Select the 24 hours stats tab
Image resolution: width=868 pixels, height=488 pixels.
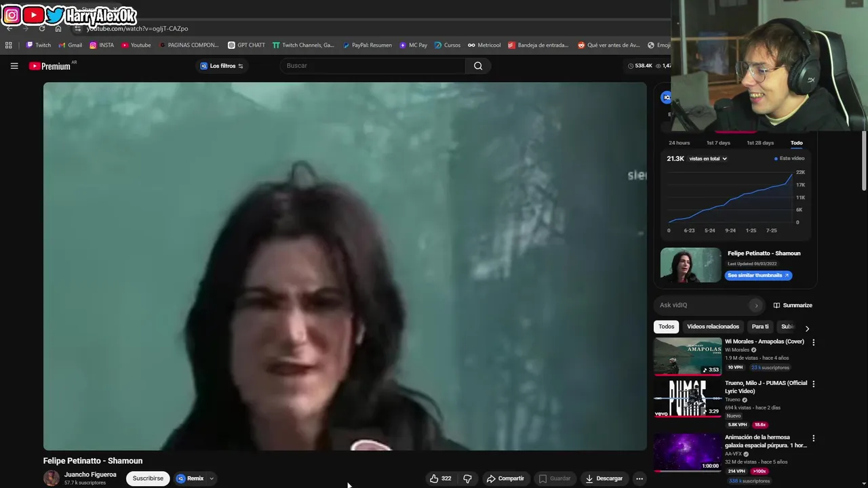pos(679,143)
